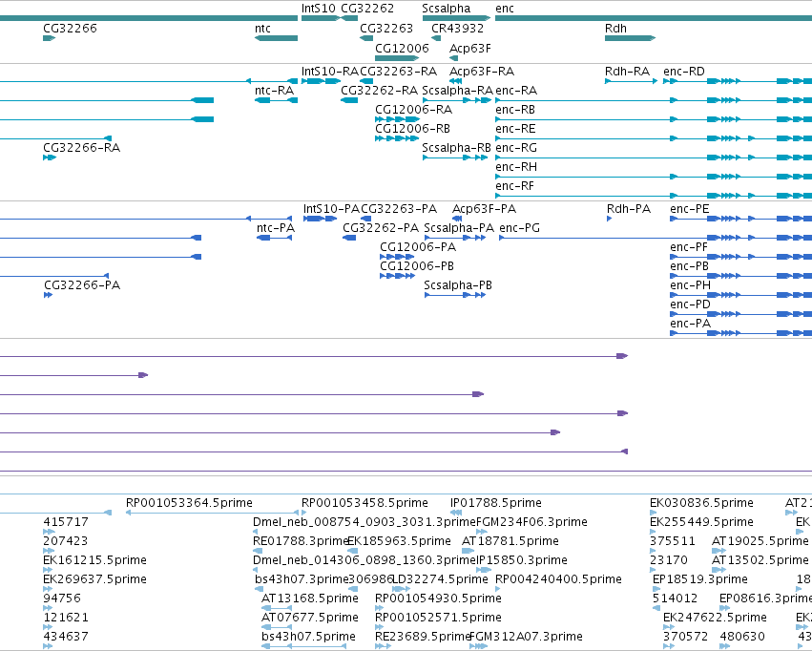Select the CG32263 gene label
The width and height of the screenshot is (812, 651).
pos(386,29)
